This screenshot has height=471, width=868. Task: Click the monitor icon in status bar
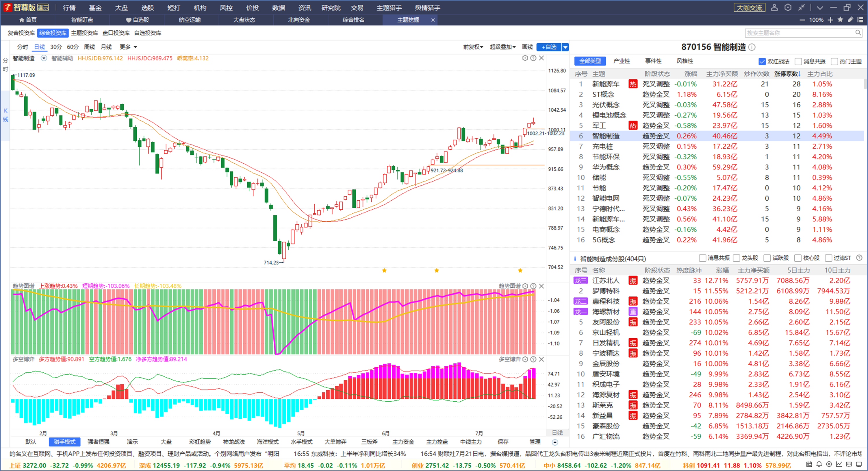point(859,465)
